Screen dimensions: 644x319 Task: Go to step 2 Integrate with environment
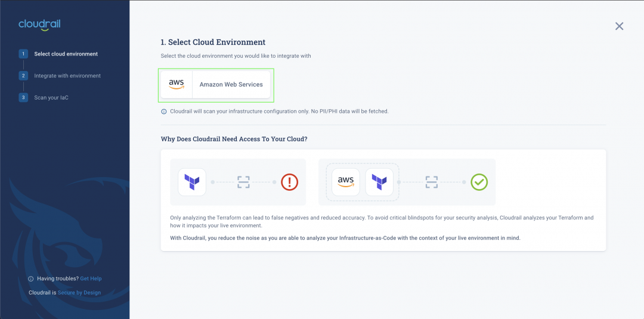point(67,76)
